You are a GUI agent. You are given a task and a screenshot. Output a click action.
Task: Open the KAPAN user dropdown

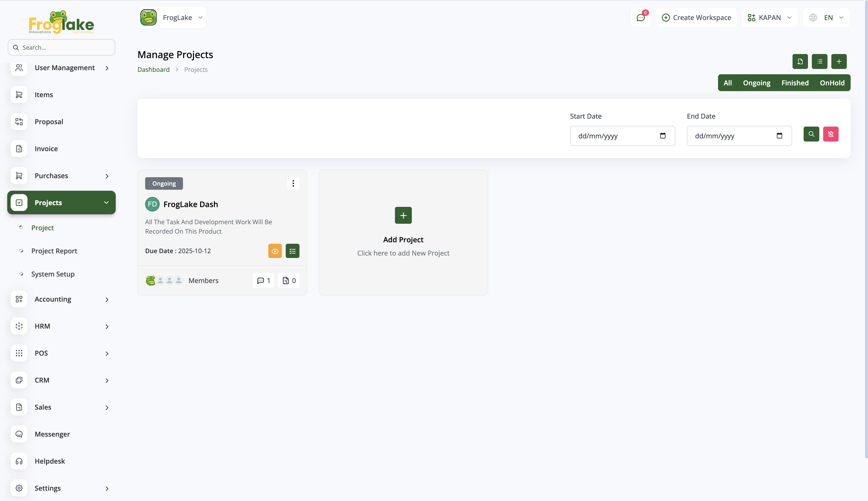(770, 18)
